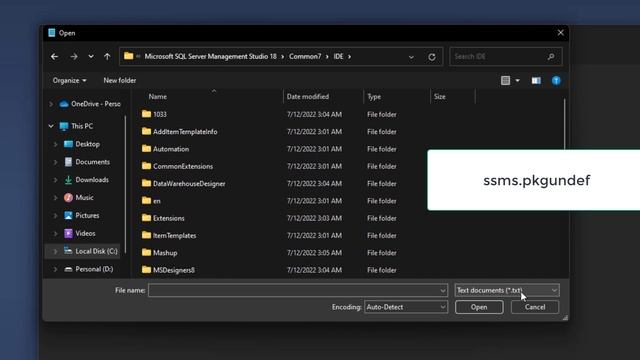Select the en folder
Screen dimensions: 640x360
click(x=151, y=201)
